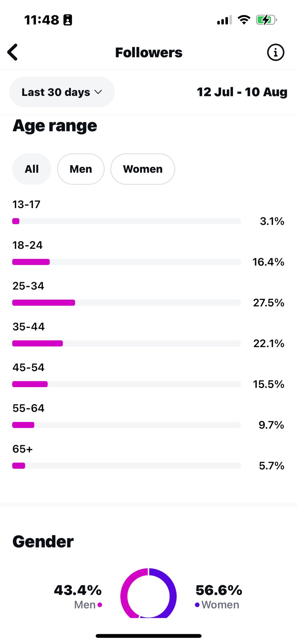Tap the gender donut chart
This screenshot has height=644, width=297.
148,593
